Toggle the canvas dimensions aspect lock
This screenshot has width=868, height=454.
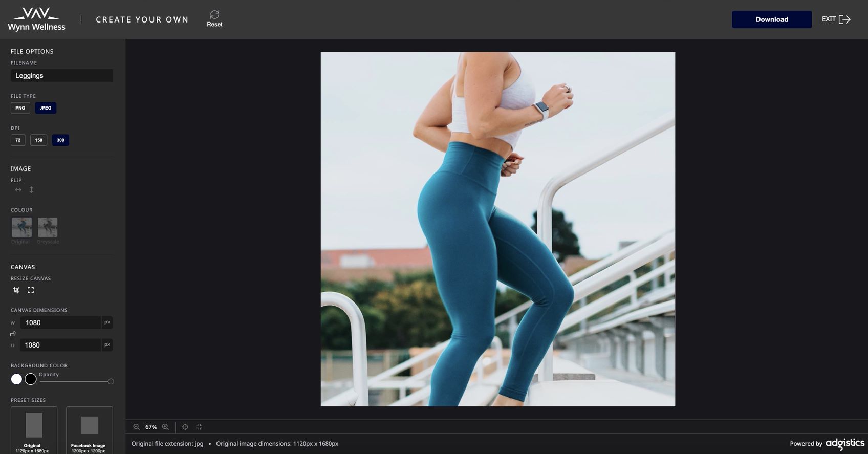(x=13, y=334)
